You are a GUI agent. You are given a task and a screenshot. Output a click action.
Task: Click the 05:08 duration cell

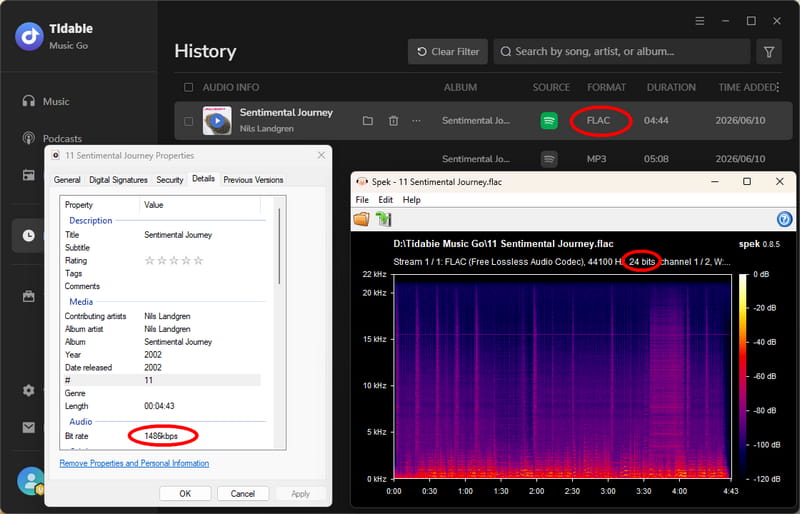point(656,159)
